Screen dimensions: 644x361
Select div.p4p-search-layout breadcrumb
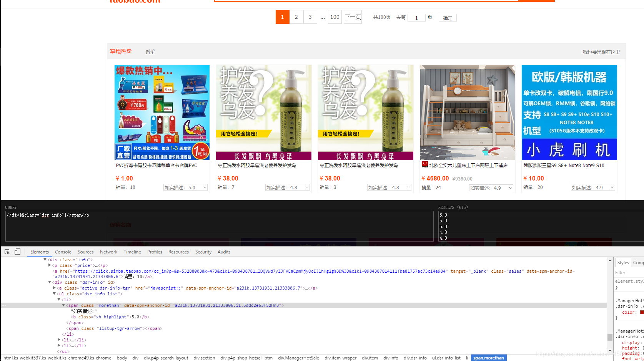point(166,358)
